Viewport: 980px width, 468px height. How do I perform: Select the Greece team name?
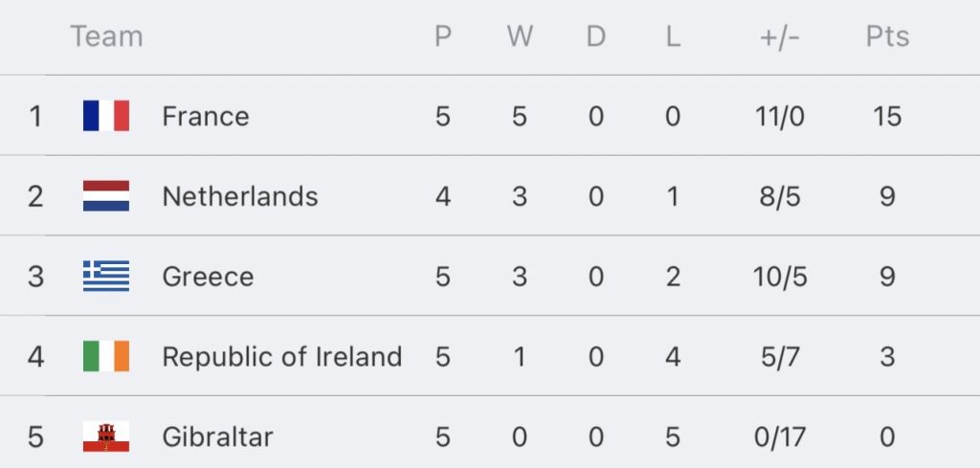coord(208,277)
